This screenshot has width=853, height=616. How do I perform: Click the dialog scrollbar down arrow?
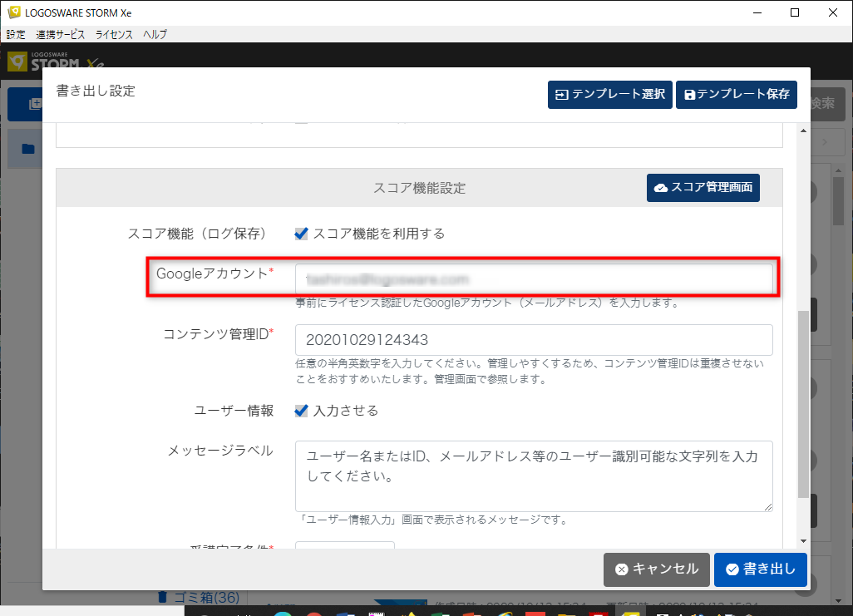click(803, 541)
